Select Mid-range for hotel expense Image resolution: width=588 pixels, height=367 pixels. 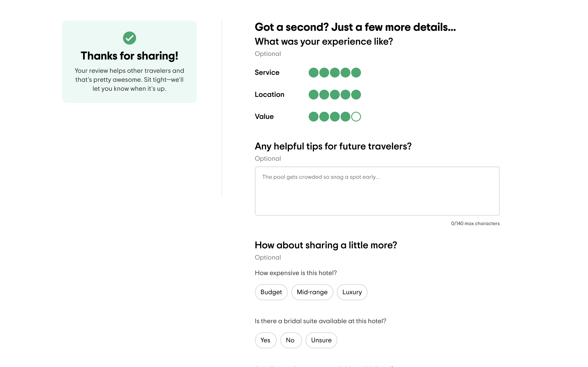tap(312, 292)
